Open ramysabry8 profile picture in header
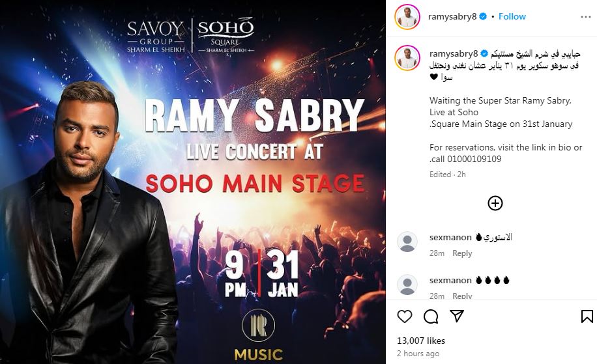Viewport: 597px width, 364px height. [x=407, y=17]
